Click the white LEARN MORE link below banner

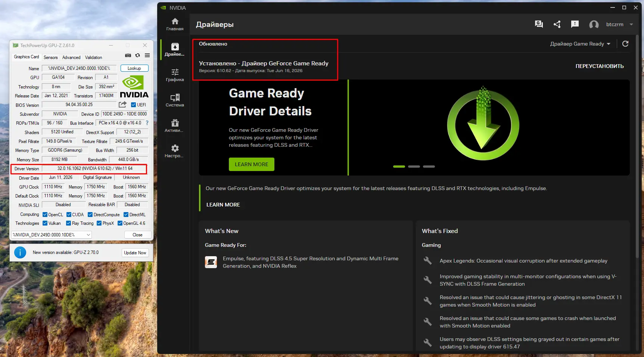223,205
